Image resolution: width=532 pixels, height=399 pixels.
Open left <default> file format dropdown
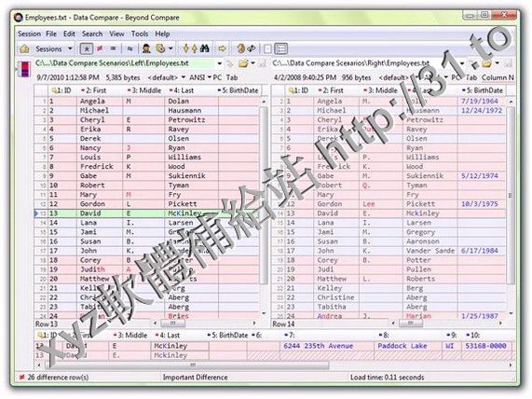pyautogui.click(x=167, y=77)
